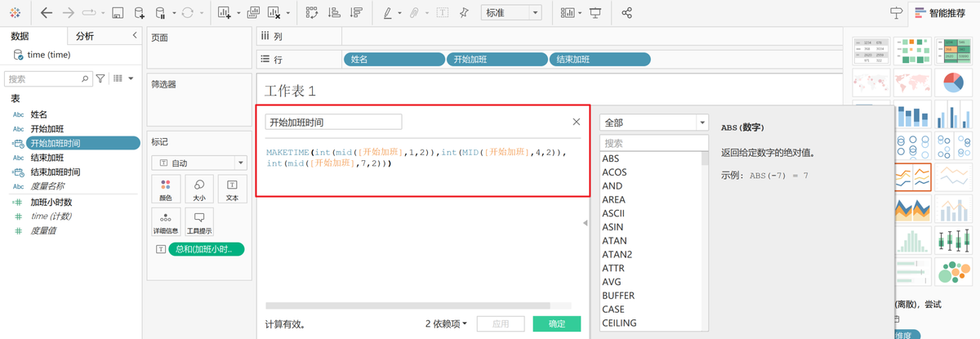
Task: Open dropdown arrow next to clear sheet icon
Action: click(x=288, y=14)
